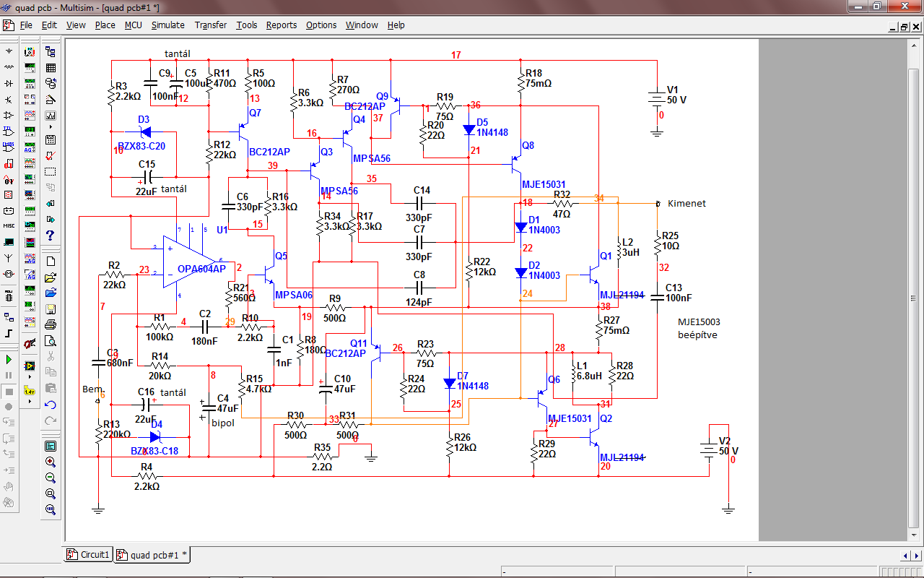
Task: Expand the LabVIEW instruments dropdown arrow
Action: pos(30,377)
